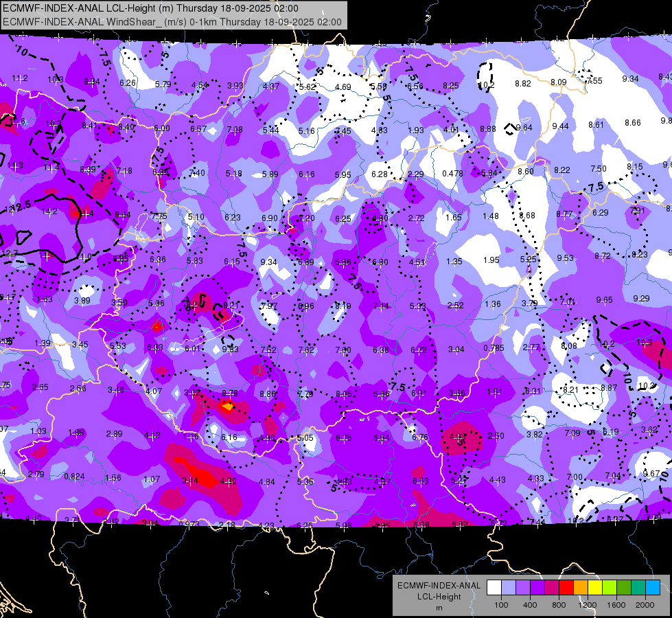Click the wind shear value 7.97
The width and height of the screenshot is (672, 618).
pos(269,306)
